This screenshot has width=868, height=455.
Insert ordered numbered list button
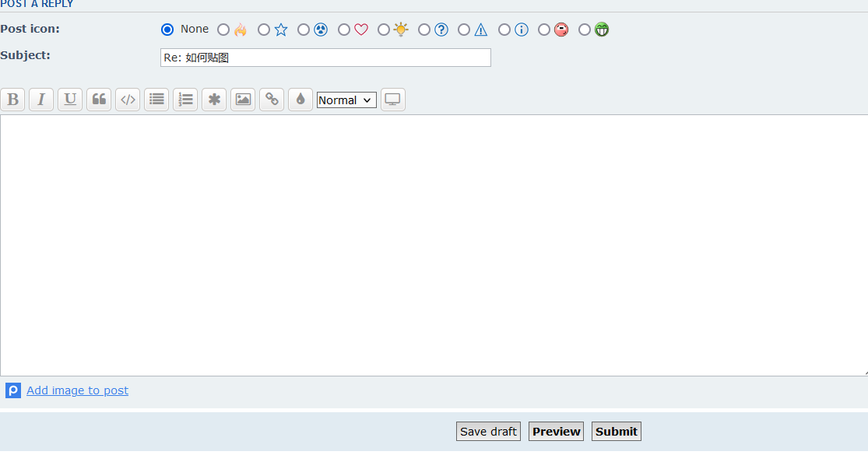(185, 100)
